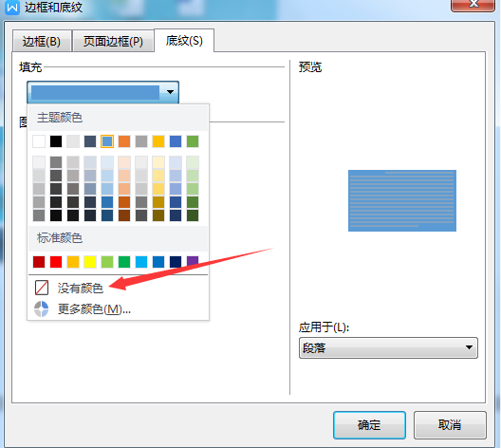Image resolution: width=501 pixels, height=448 pixels.
Task: Click the blue shading preview box
Action: point(402,200)
